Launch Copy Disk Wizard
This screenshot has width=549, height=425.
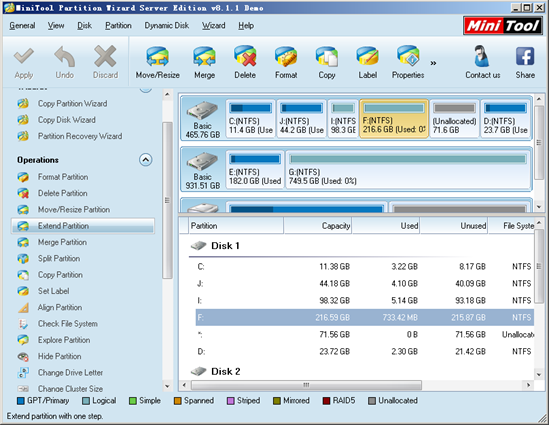click(x=67, y=120)
